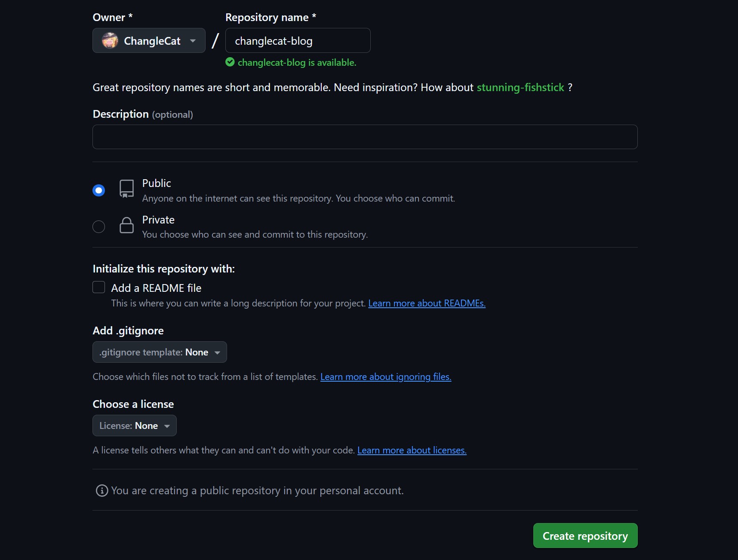Select the Public visibility radio button
Viewport: 738px width, 560px height.
coord(99,190)
